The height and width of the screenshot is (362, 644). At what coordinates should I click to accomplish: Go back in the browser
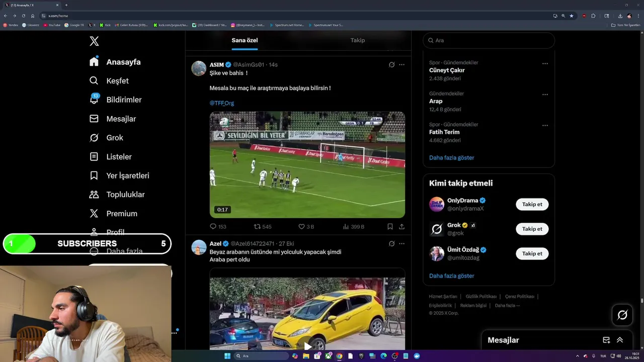(6, 16)
